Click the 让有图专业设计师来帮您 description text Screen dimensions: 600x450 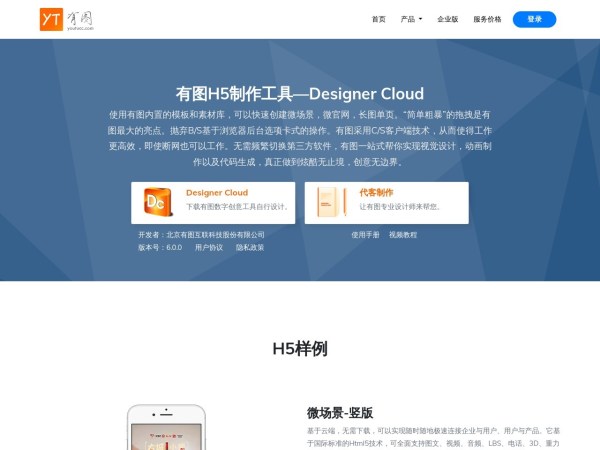pos(400,207)
